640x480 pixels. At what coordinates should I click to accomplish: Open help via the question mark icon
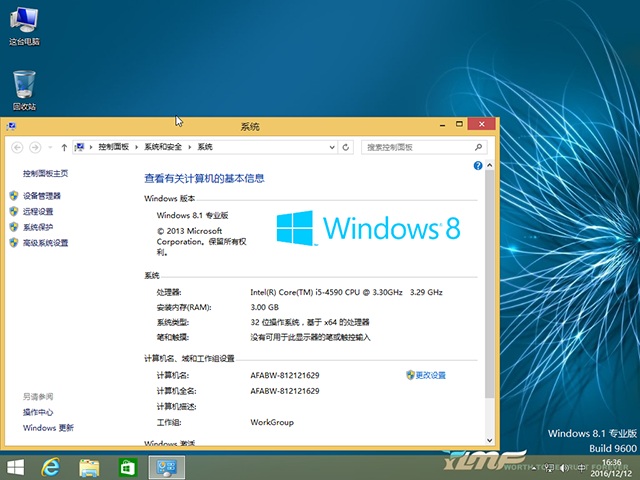pos(478,165)
